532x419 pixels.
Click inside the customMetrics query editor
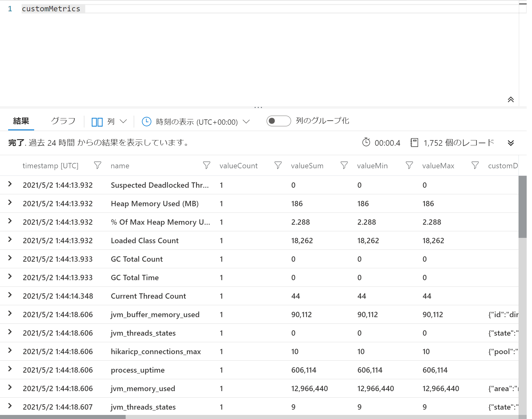[x=125, y=9]
